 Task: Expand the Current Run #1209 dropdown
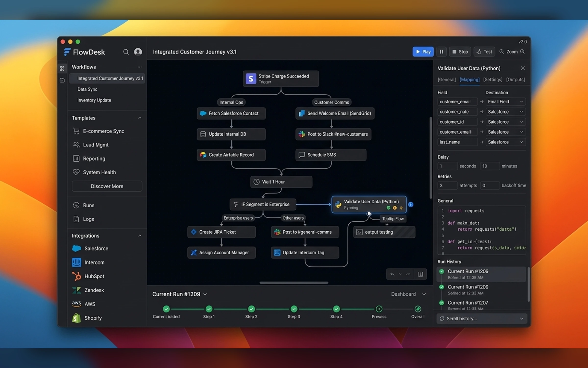click(205, 294)
